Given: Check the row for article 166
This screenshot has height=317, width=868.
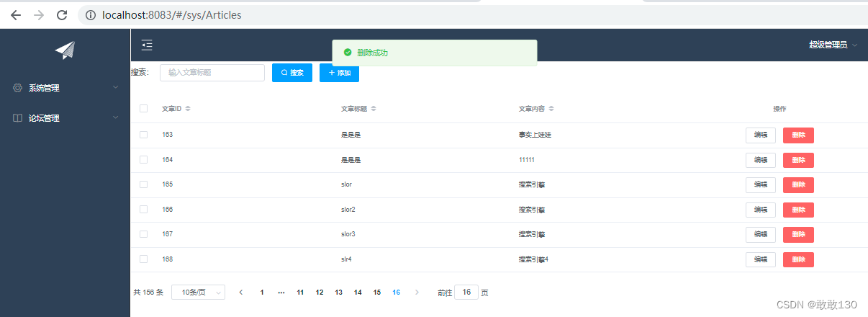Looking at the screenshot, I should pos(144,210).
